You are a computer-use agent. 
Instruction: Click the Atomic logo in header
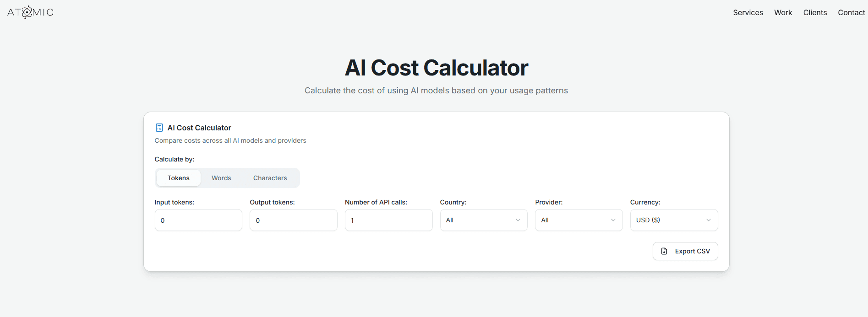click(30, 12)
